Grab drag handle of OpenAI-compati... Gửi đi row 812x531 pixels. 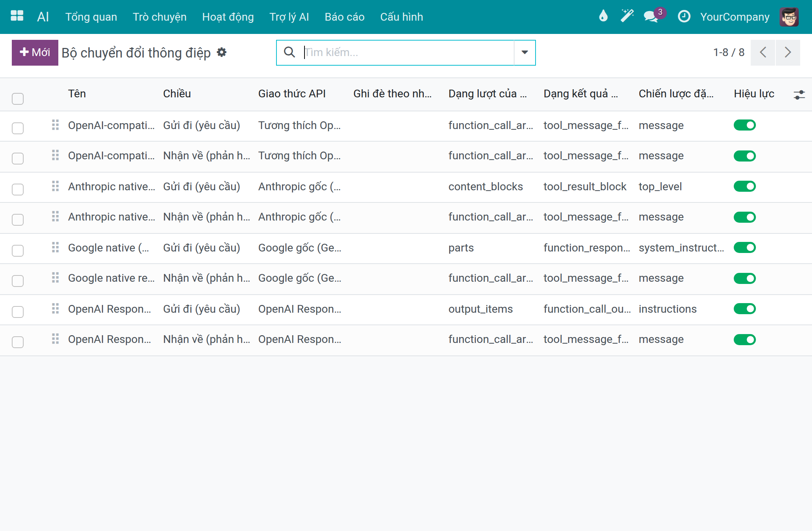click(x=55, y=125)
